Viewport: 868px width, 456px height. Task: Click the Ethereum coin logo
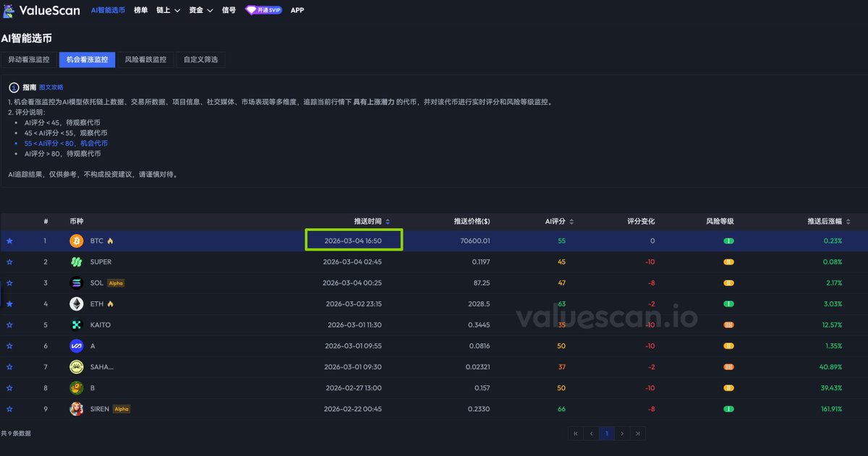point(77,304)
